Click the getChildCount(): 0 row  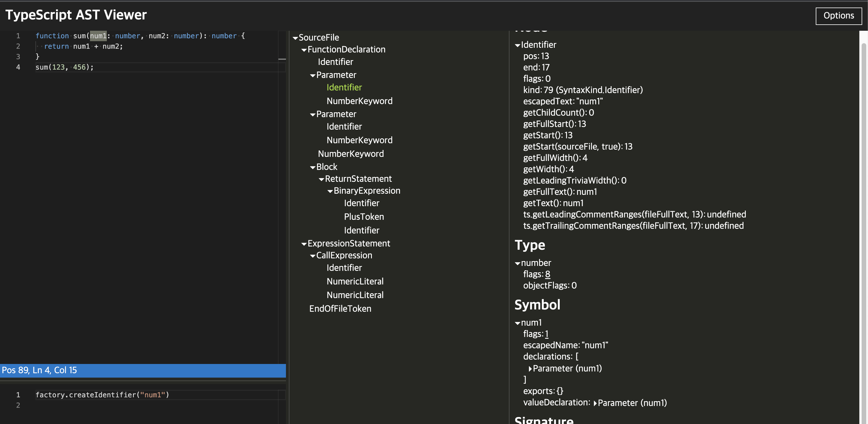[558, 113]
